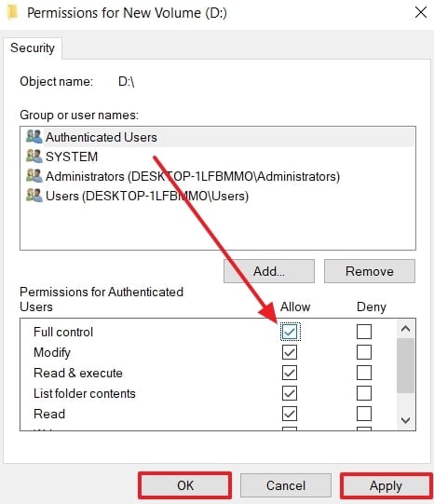This screenshot has width=434, height=504.
Task: Toggle Allow checkbox for Modify
Action: tap(290, 352)
